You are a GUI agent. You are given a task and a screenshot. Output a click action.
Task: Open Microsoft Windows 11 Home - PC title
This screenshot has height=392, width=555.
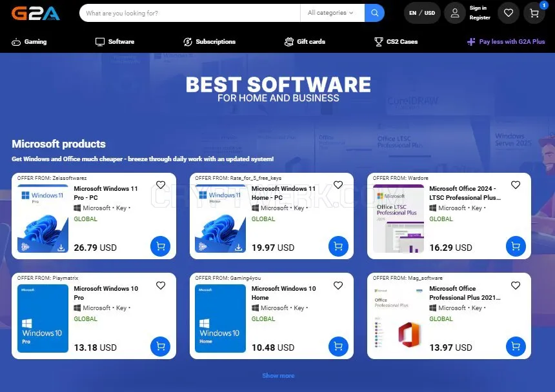click(x=283, y=193)
